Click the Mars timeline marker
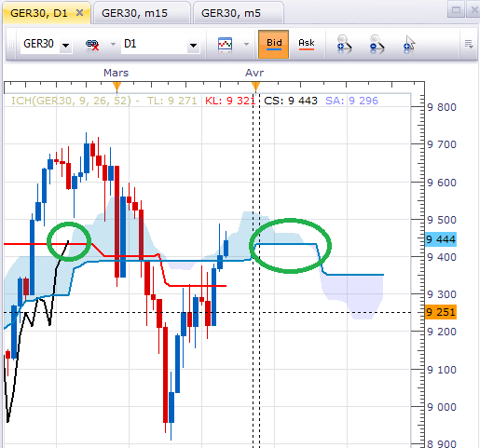This screenshot has height=448, width=493. tap(116, 86)
